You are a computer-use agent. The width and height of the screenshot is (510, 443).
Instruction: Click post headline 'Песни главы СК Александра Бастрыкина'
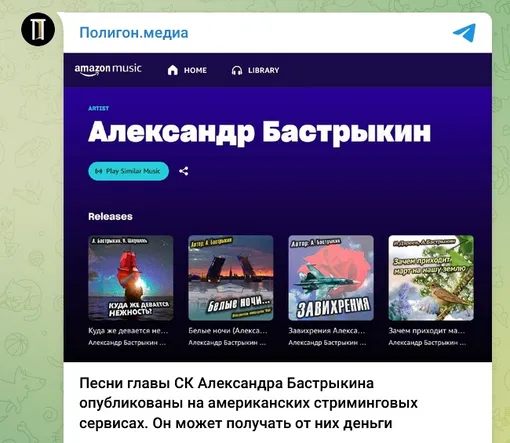pos(226,383)
